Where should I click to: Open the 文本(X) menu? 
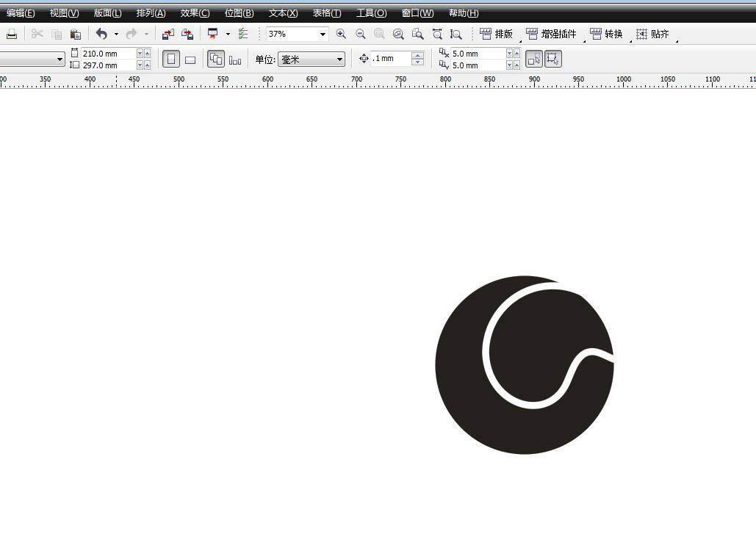click(283, 13)
